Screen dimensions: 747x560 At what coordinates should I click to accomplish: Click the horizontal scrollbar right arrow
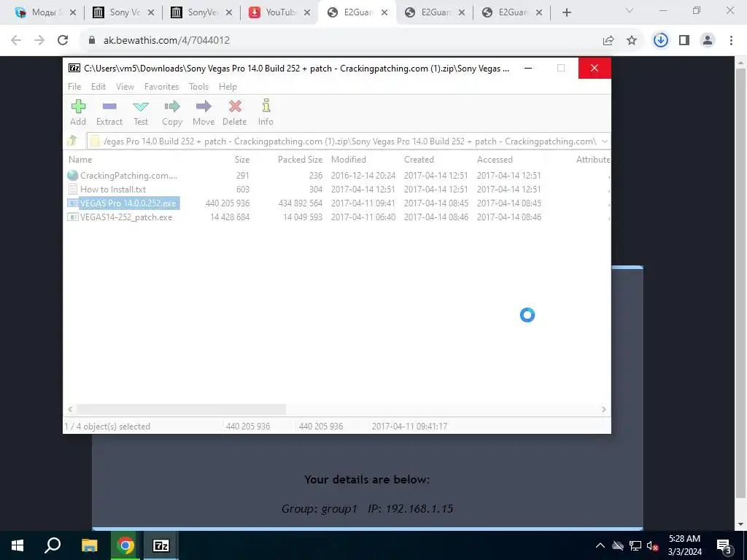coord(603,409)
